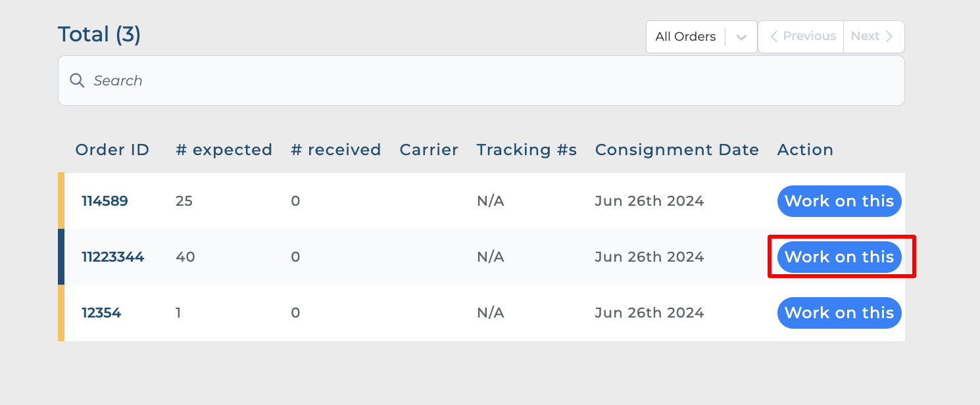The width and height of the screenshot is (980, 405).
Task: Go to Previous page
Action: tap(802, 37)
